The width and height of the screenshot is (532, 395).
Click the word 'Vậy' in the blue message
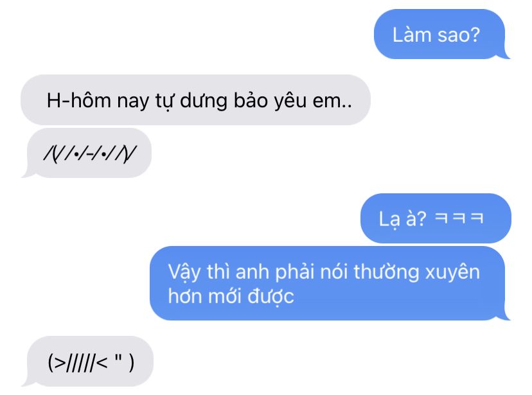pyautogui.click(x=184, y=273)
